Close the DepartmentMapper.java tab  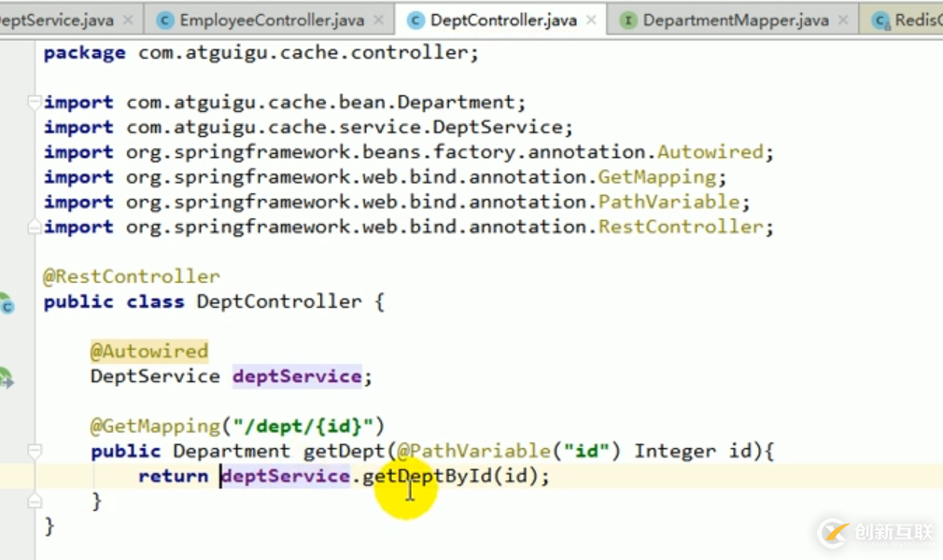tap(845, 20)
